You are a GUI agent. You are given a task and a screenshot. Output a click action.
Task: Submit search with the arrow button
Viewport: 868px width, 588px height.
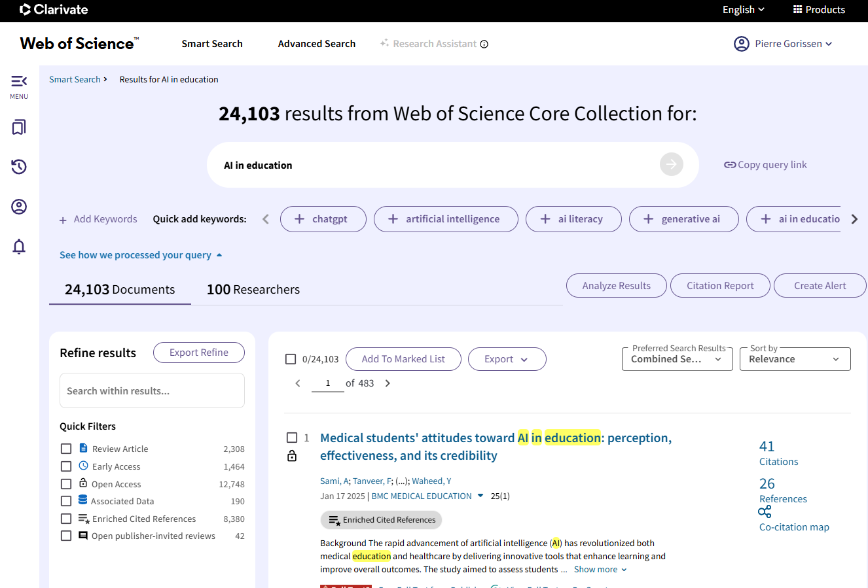point(671,165)
